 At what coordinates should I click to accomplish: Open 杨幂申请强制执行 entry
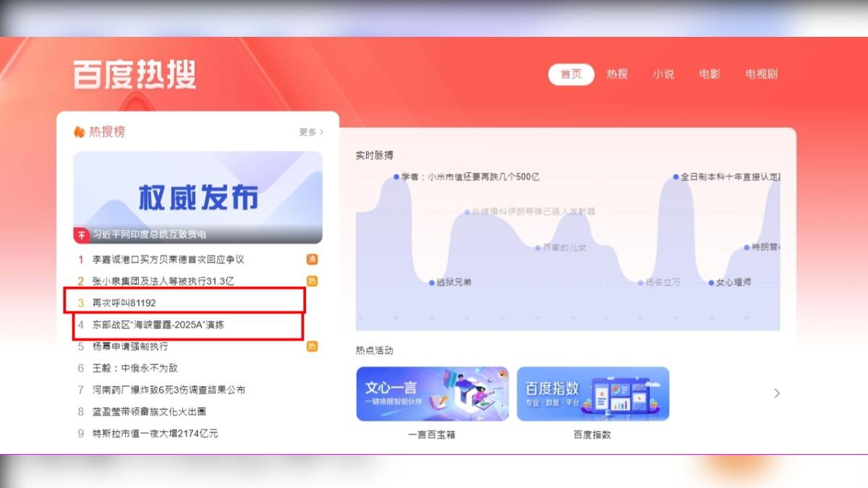tap(130, 346)
